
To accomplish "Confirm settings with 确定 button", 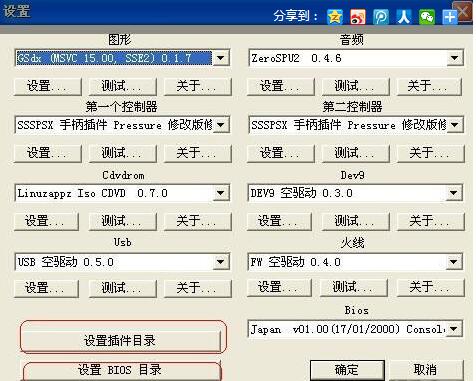I will [347, 370].
